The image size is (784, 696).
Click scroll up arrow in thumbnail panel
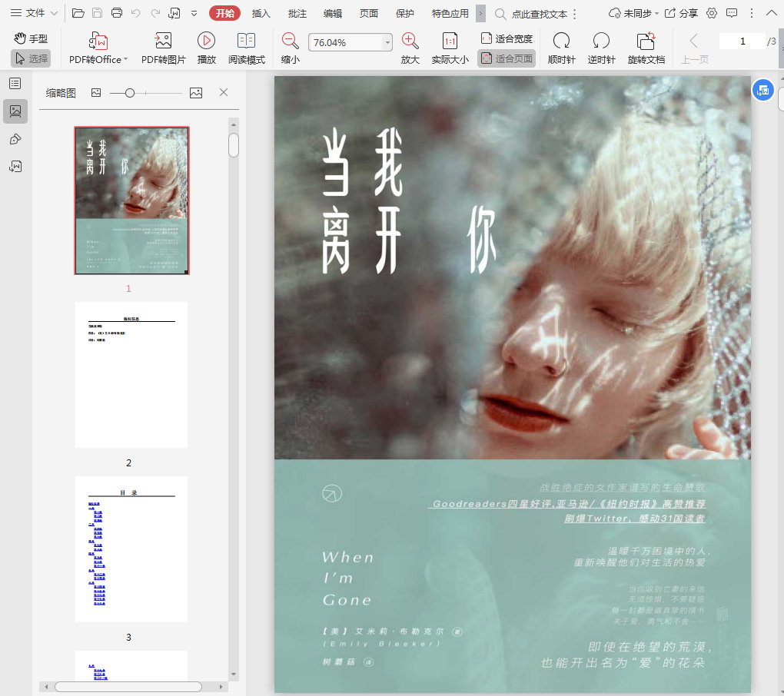[234, 124]
